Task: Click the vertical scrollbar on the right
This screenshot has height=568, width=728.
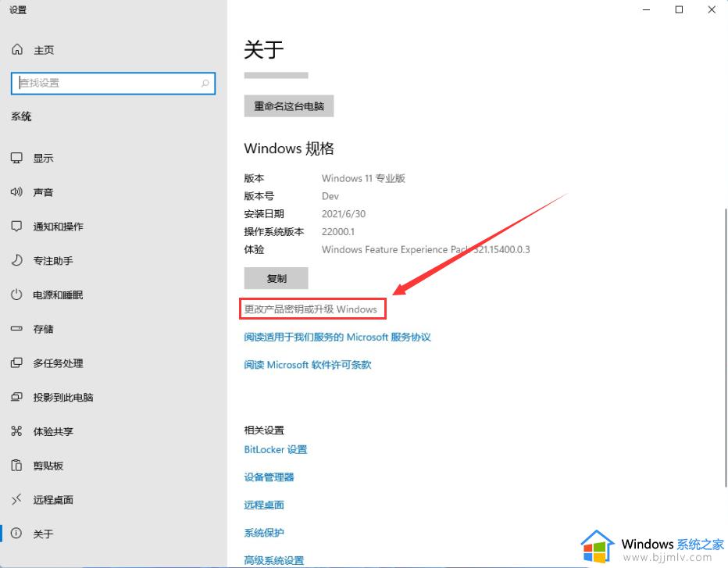Action: tap(725, 348)
